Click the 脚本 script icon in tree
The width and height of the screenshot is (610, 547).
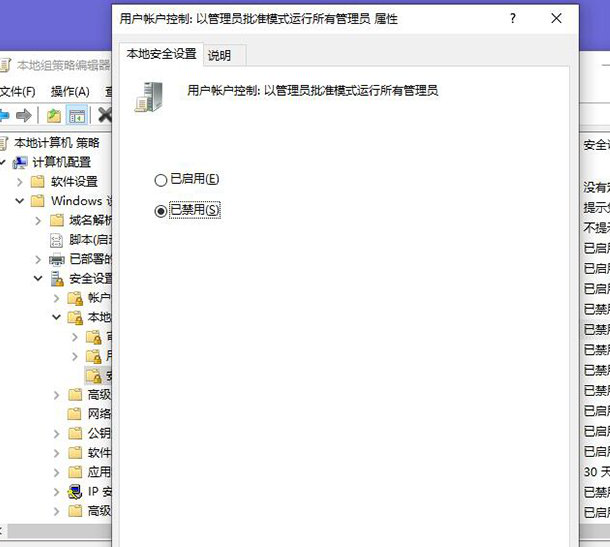(x=56, y=240)
